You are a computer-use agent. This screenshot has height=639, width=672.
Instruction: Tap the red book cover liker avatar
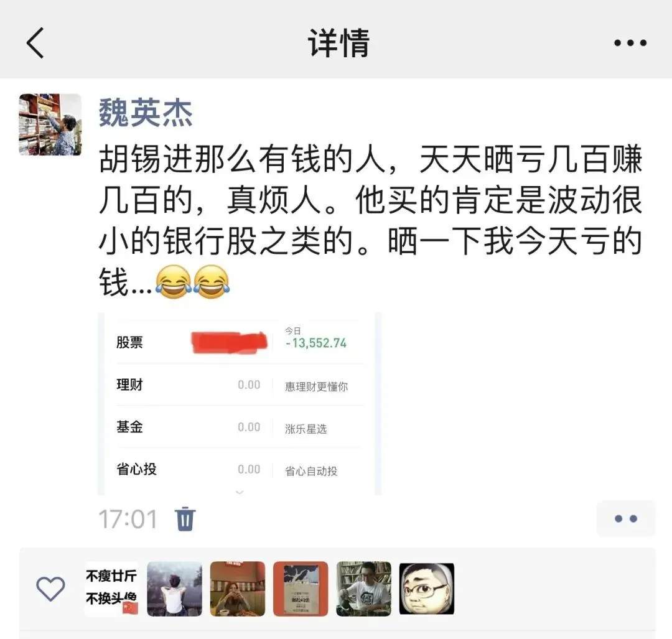pyautogui.click(x=301, y=589)
